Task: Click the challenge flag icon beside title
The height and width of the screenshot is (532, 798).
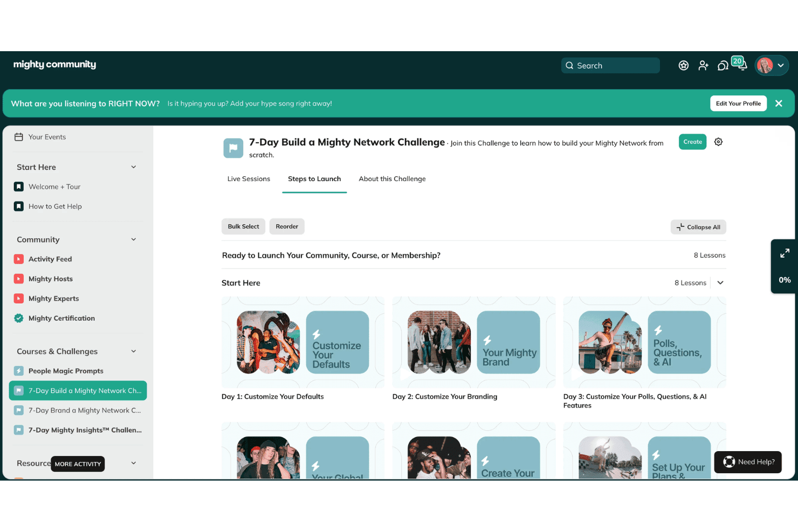Action: (x=233, y=148)
